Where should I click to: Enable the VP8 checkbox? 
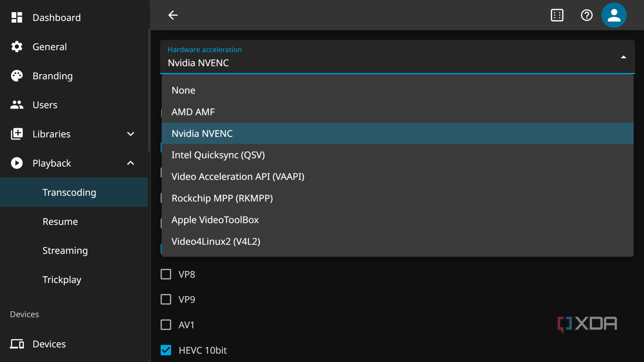pos(166,274)
